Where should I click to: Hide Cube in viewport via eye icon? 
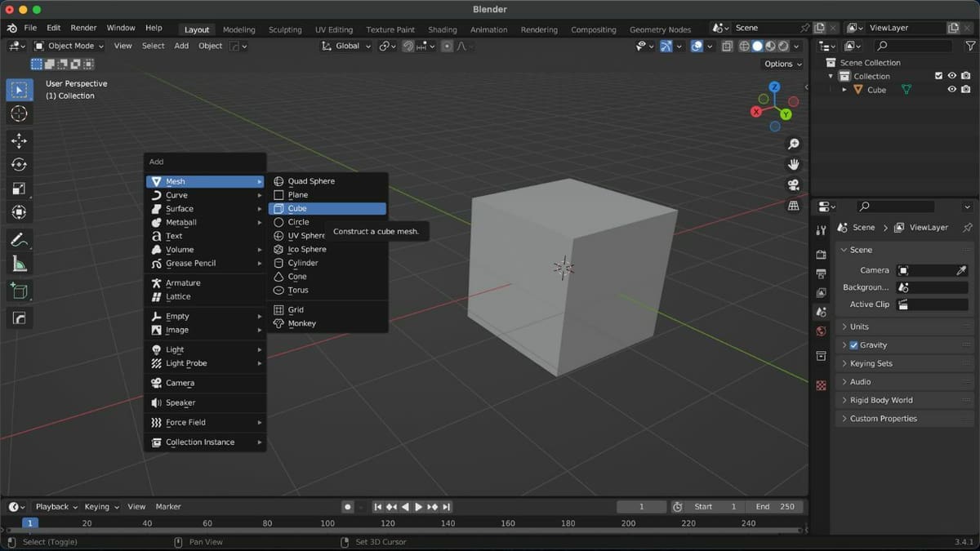point(952,90)
